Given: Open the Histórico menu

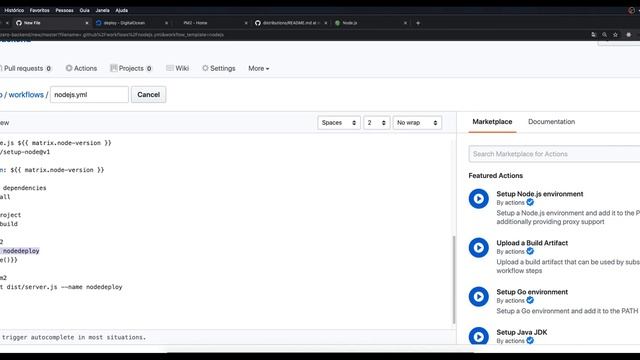Looking at the screenshot, I should (x=14, y=10).
